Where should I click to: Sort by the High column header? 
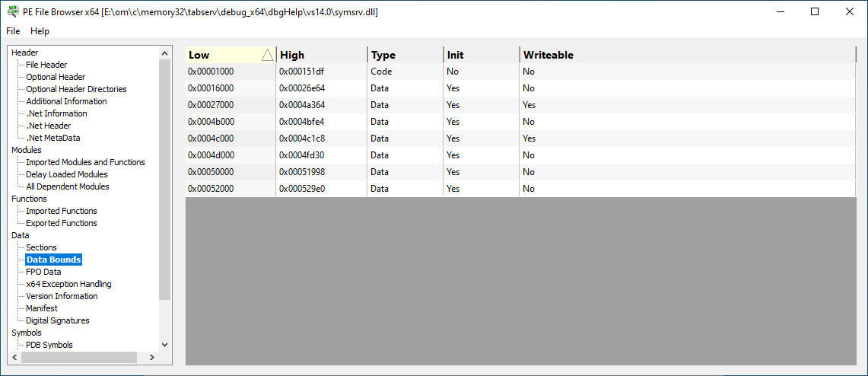[322, 55]
